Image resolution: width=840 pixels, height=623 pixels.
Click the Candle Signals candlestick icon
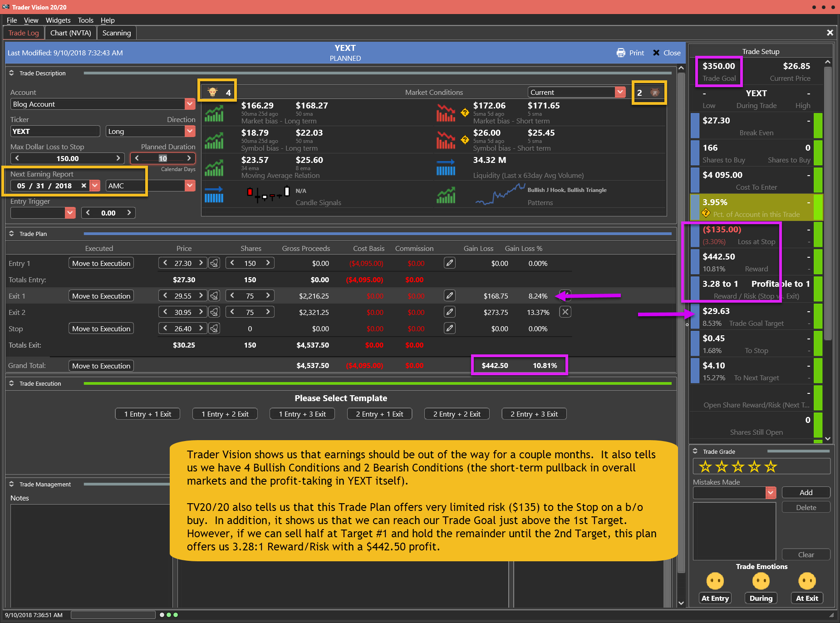(x=268, y=195)
